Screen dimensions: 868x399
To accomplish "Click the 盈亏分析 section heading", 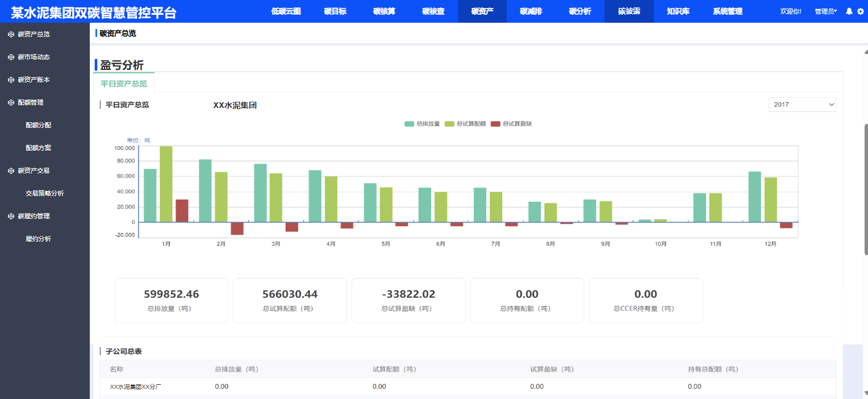I will [x=122, y=65].
